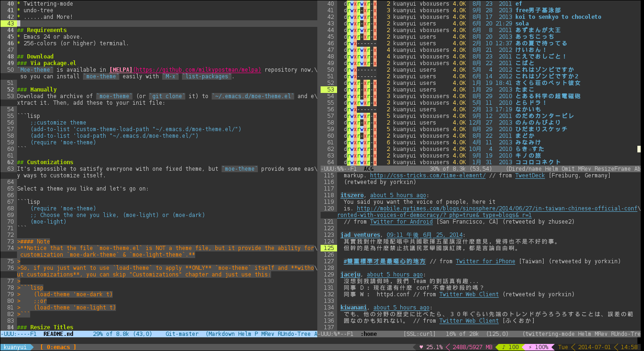Open the 'たまこ' directory on line 53

(x=525, y=90)
